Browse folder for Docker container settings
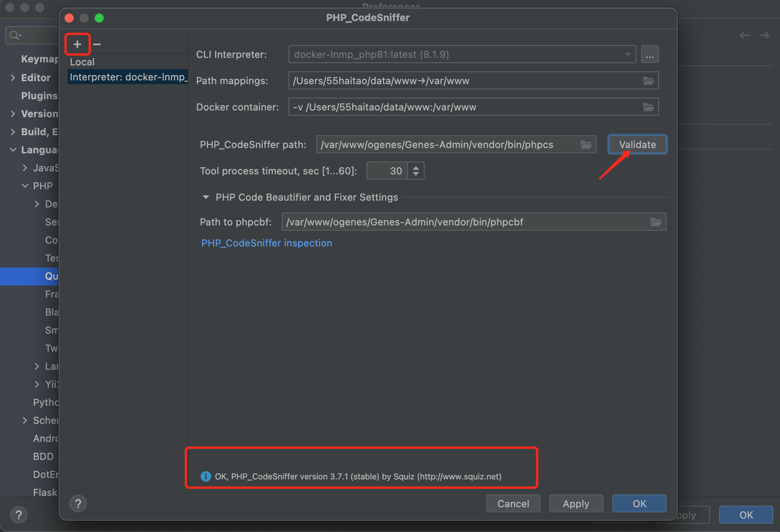The image size is (780, 532). coord(648,107)
